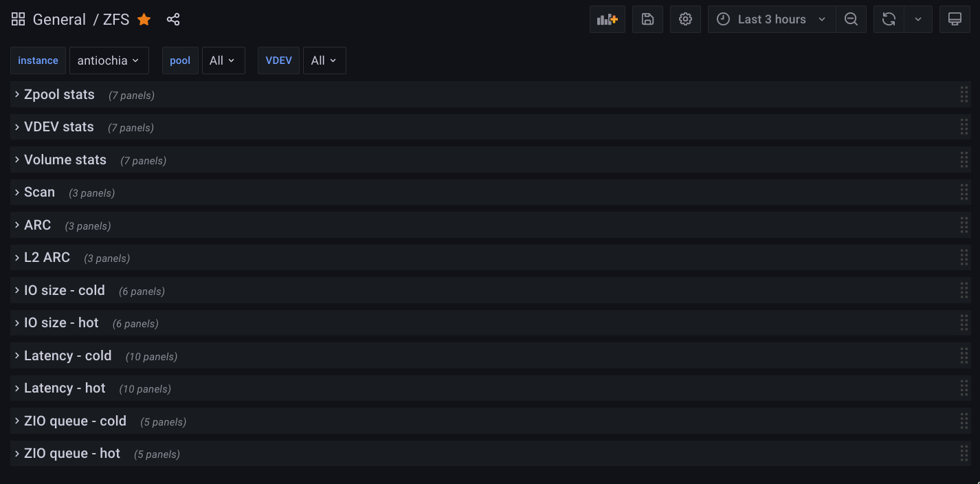Viewport: 980px width, 484px height.
Task: Zoom out the time range
Action: [851, 19]
